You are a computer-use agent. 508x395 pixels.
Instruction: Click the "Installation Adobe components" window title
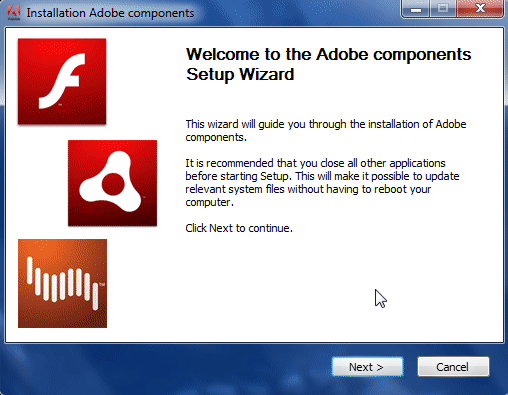pyautogui.click(x=110, y=13)
